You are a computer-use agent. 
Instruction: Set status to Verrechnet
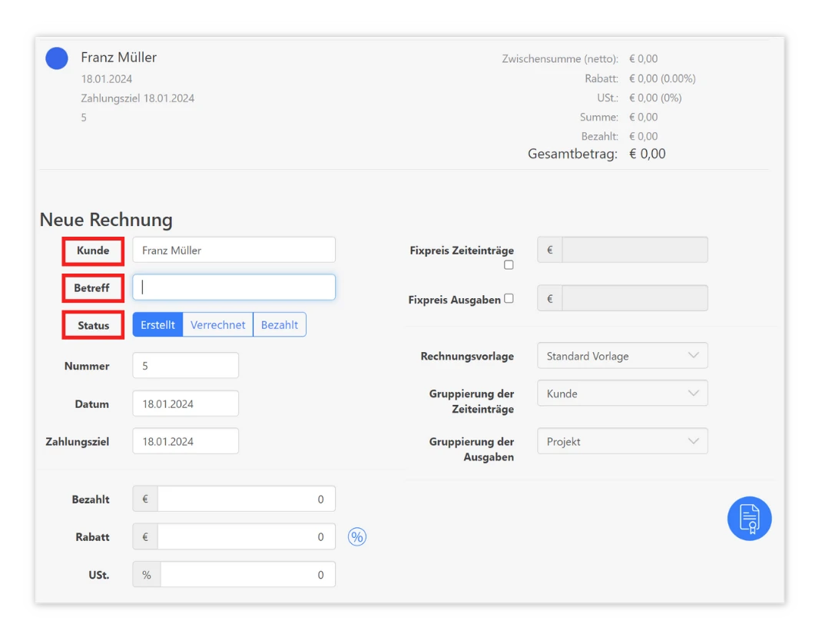click(x=217, y=325)
